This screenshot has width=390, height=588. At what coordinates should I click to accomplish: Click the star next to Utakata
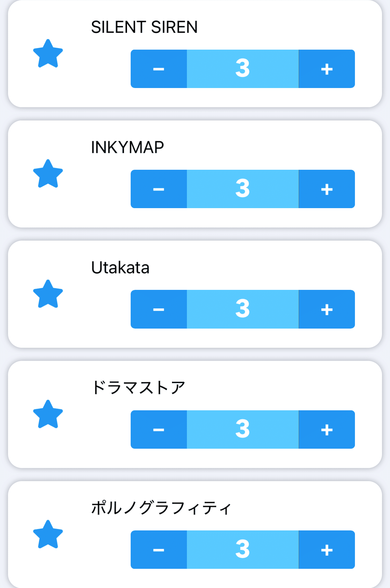(x=48, y=294)
